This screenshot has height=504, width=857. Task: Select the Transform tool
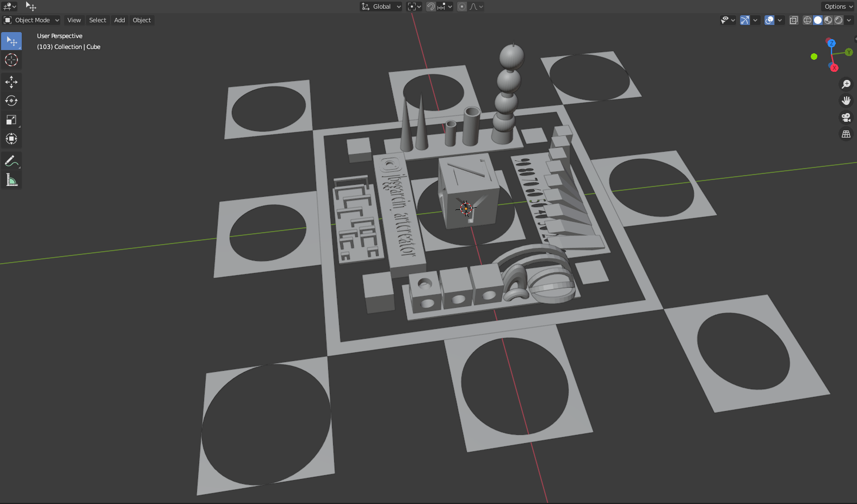pyautogui.click(x=11, y=139)
